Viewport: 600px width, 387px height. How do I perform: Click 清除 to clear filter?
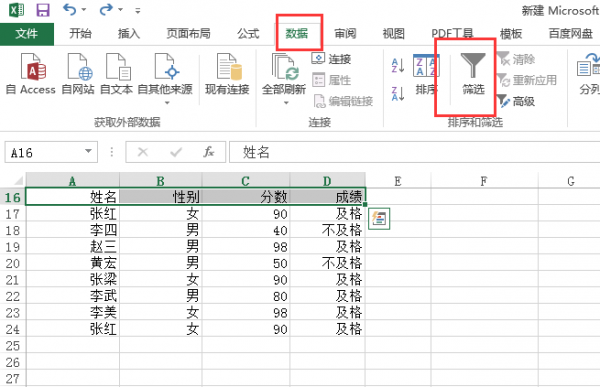coord(516,59)
